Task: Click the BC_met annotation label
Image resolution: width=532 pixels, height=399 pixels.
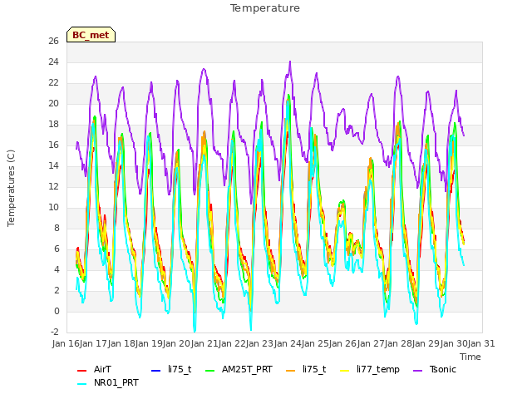Action: [91, 35]
